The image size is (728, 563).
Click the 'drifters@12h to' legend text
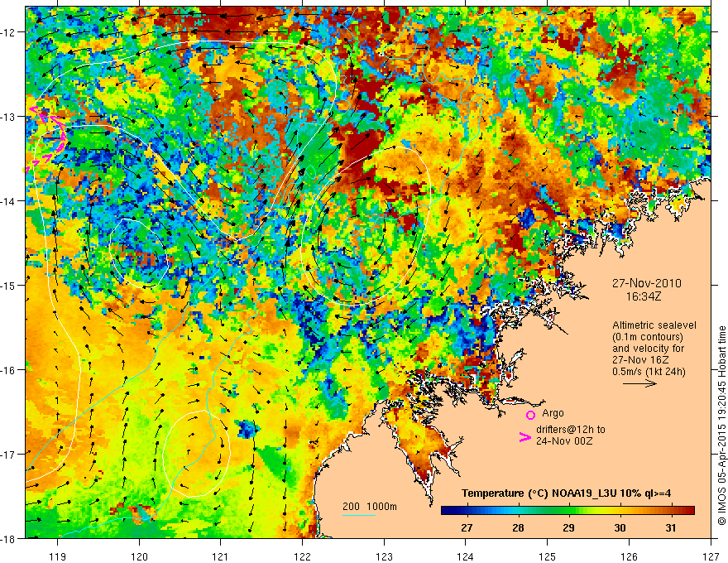pyautogui.click(x=571, y=430)
